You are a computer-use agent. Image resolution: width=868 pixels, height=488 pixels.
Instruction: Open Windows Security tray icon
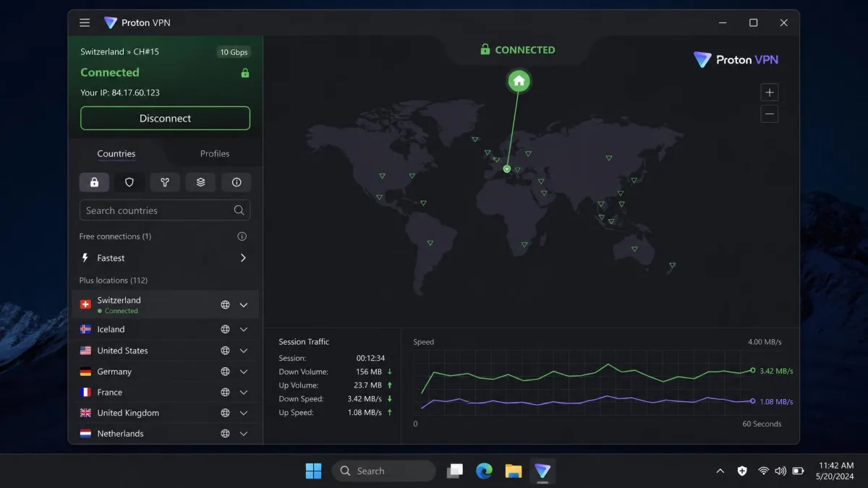point(741,471)
